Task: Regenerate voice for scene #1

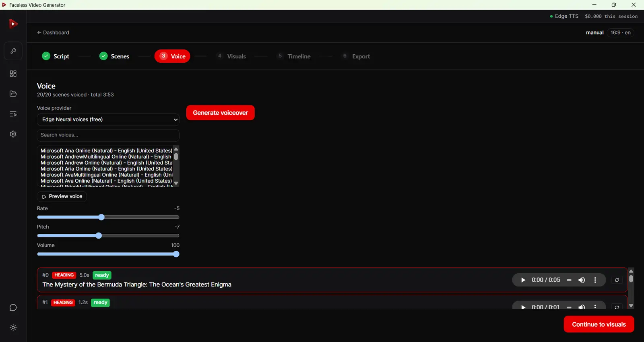Action: point(617,307)
